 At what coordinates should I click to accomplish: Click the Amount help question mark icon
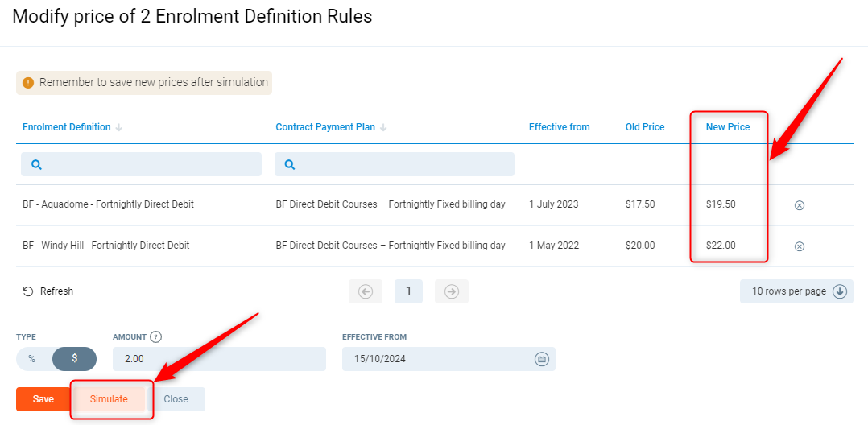point(156,337)
